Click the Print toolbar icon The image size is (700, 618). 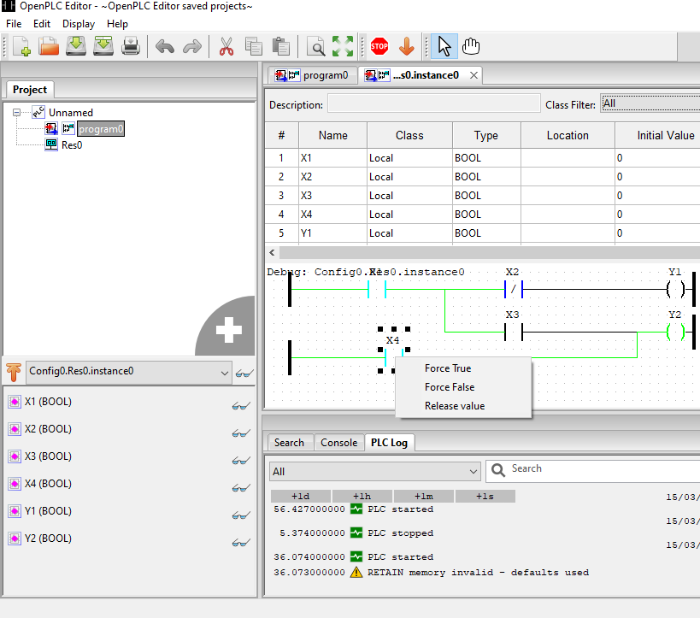point(130,46)
